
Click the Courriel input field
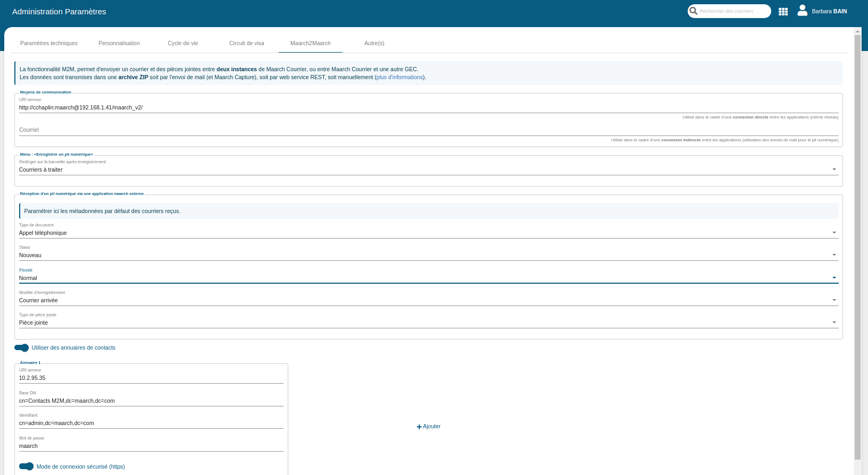pos(428,130)
